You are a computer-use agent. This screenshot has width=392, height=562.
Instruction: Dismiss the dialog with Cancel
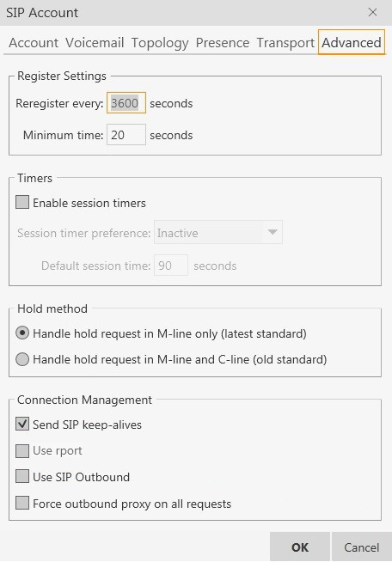[x=362, y=547]
